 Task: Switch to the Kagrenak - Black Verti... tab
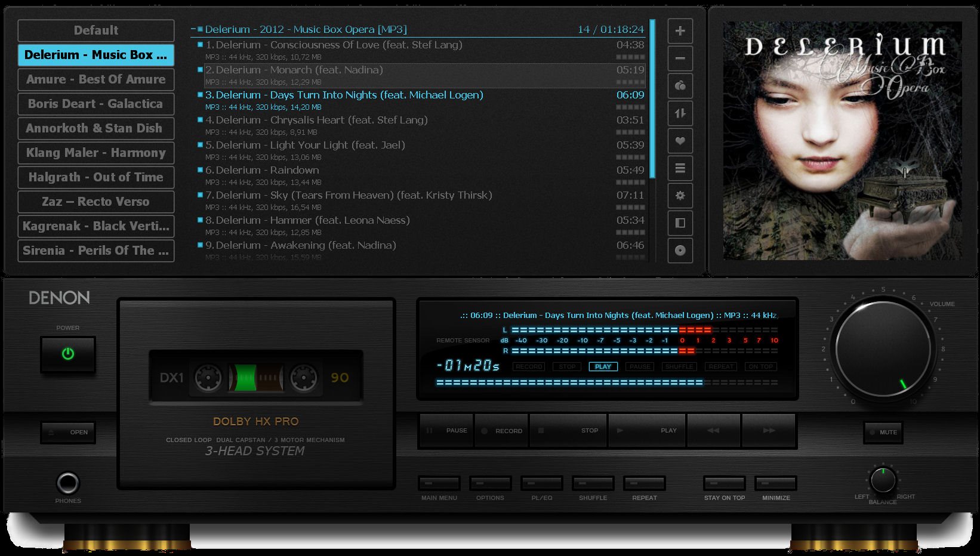96,226
